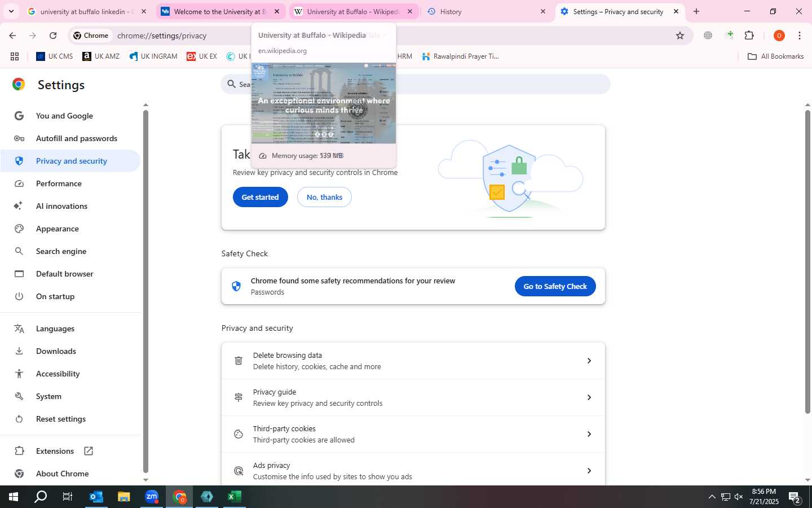Open File Explorer from the taskbar
Viewport: 812px width, 508px height.
click(x=123, y=497)
